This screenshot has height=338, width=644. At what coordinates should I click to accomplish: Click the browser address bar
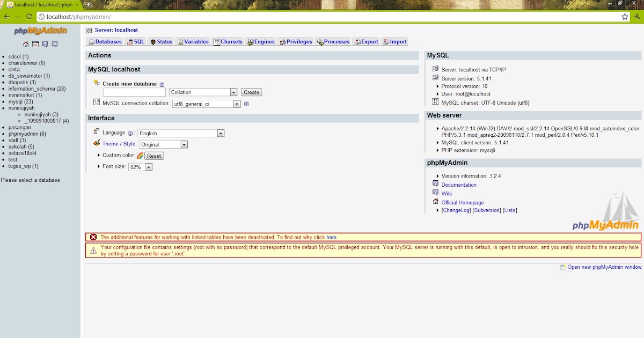(x=333, y=17)
